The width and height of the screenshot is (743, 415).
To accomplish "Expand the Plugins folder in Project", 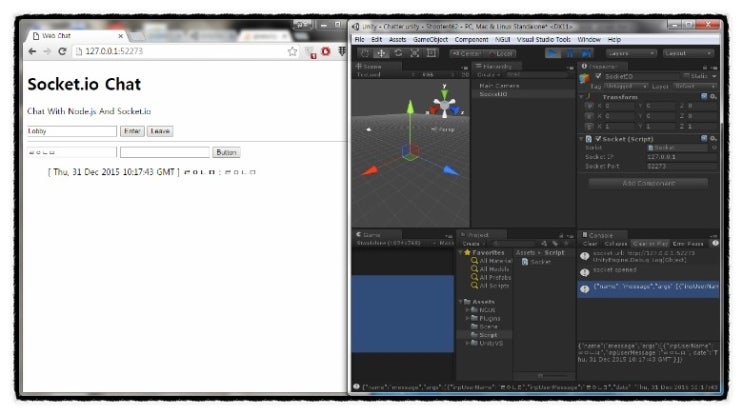I will click(x=467, y=318).
